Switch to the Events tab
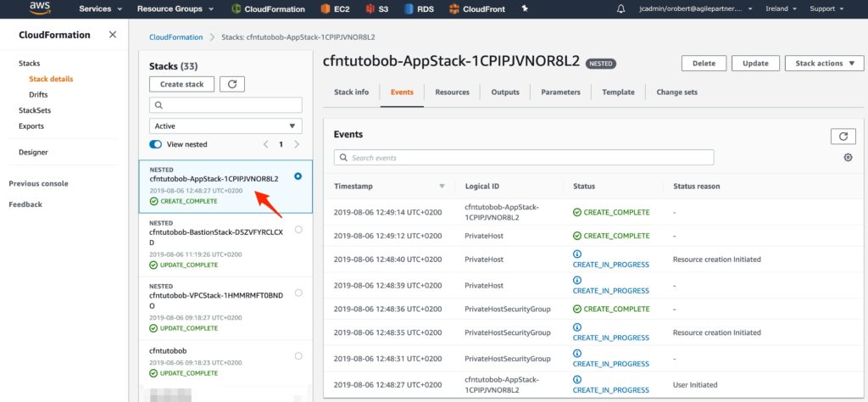Screen dimensions: 868x402 pos(402,92)
